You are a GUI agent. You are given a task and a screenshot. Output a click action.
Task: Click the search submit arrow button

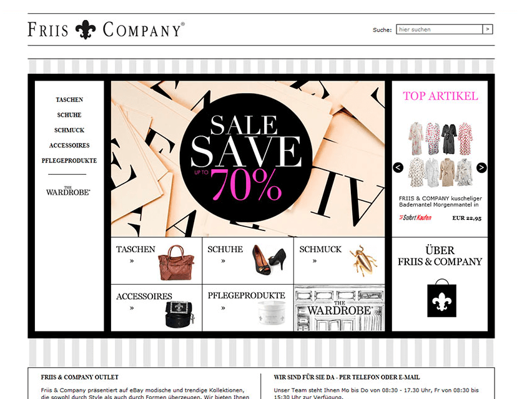(x=488, y=29)
